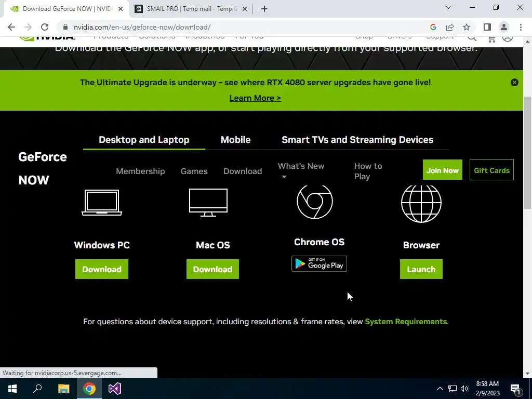Image resolution: width=532 pixels, height=399 pixels.
Task: Open Windows taskbar search
Action: (37, 389)
